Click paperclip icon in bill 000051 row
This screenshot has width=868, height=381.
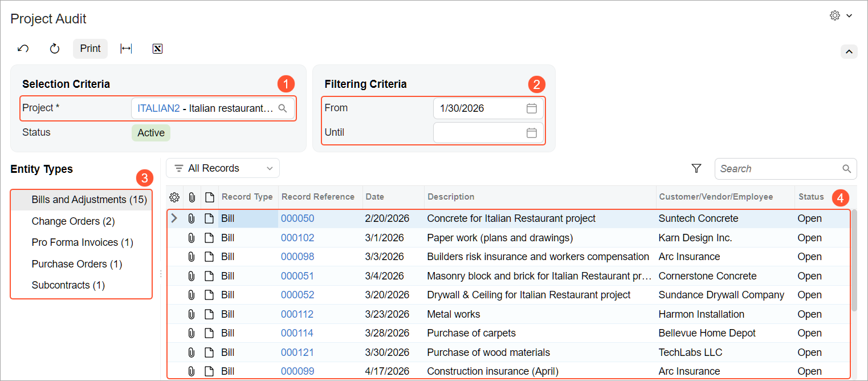pos(191,276)
